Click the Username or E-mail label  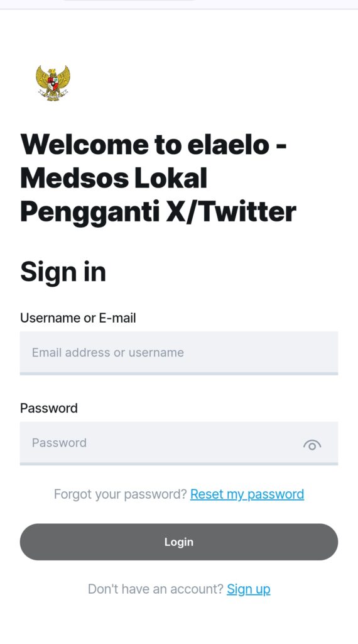(x=78, y=318)
